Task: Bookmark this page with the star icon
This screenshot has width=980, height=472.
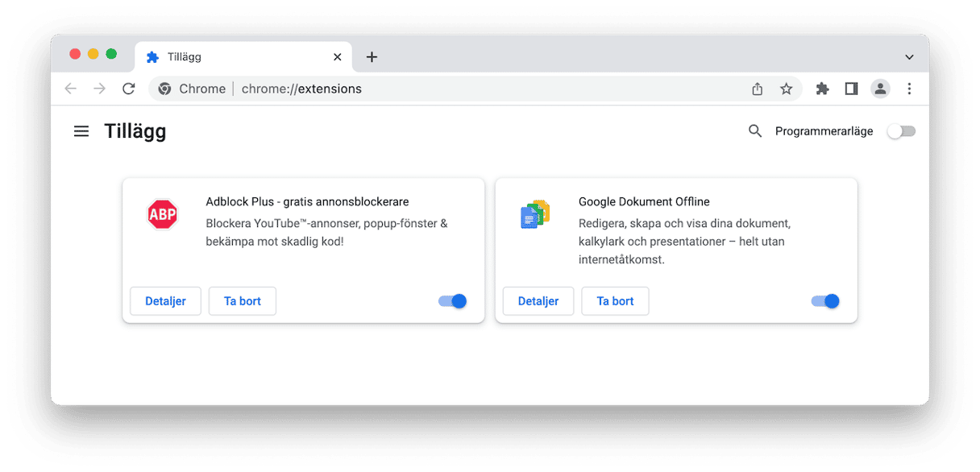Action: (x=787, y=89)
